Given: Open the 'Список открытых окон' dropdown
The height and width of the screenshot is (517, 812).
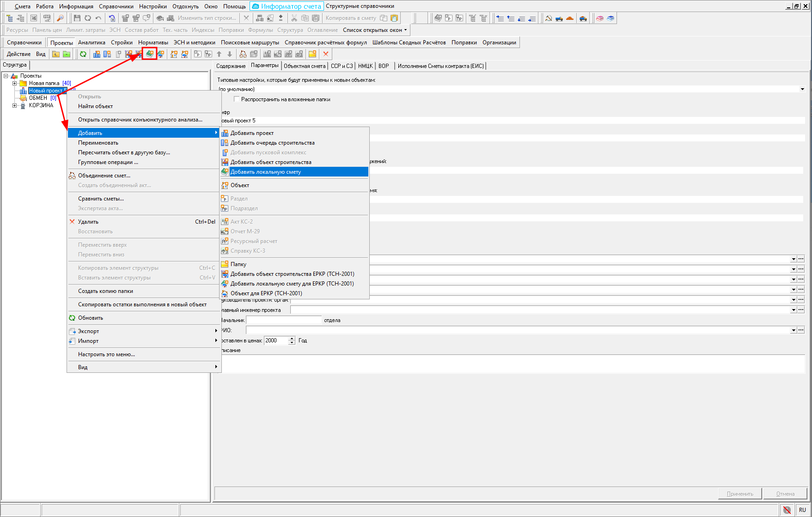Looking at the screenshot, I should click(x=375, y=30).
